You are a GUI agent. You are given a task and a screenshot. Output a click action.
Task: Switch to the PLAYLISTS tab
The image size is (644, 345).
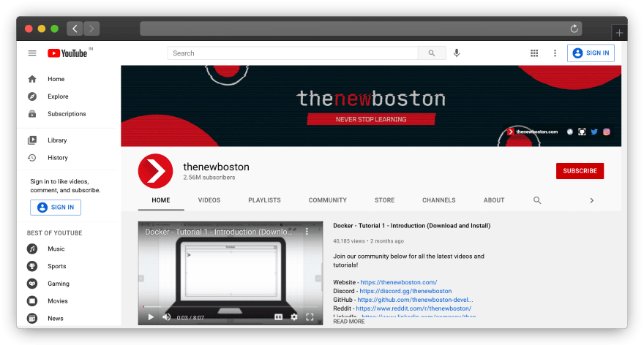point(264,200)
